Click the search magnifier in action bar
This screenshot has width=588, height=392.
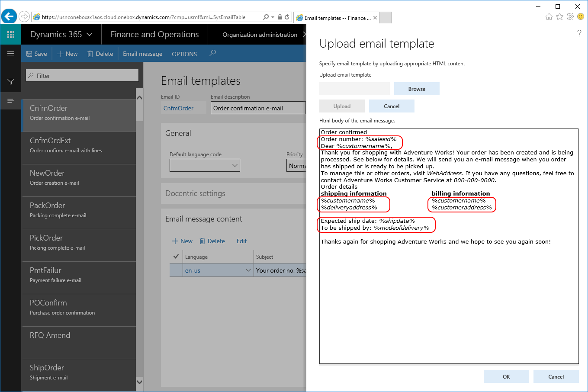pos(212,53)
